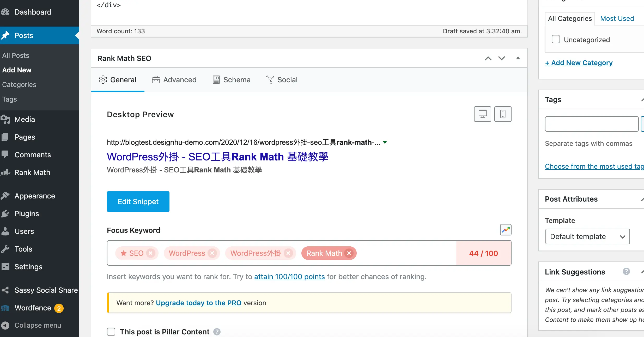The width and height of the screenshot is (644, 337).
Task: Expand the URL dropdown arrow in preview
Action: point(385,142)
